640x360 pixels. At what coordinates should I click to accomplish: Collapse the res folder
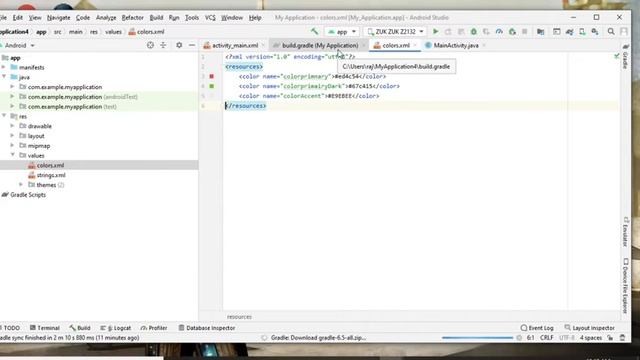[4, 116]
